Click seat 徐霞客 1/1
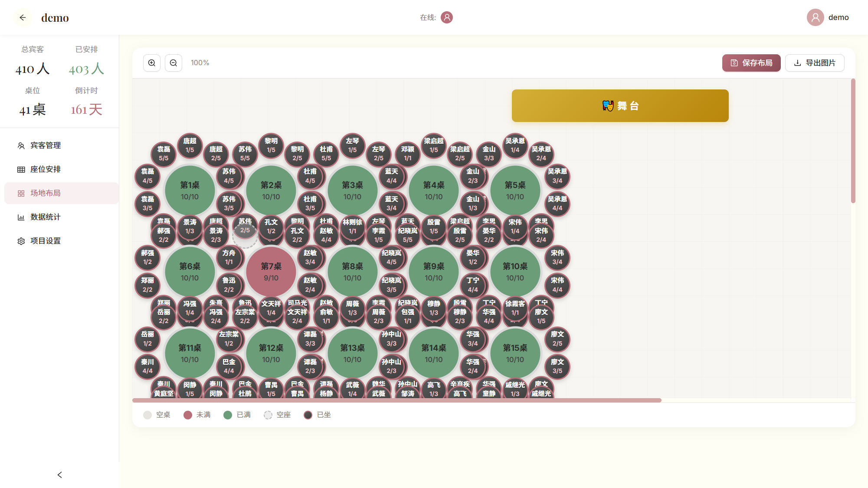This screenshot has height=488, width=868. click(x=515, y=308)
